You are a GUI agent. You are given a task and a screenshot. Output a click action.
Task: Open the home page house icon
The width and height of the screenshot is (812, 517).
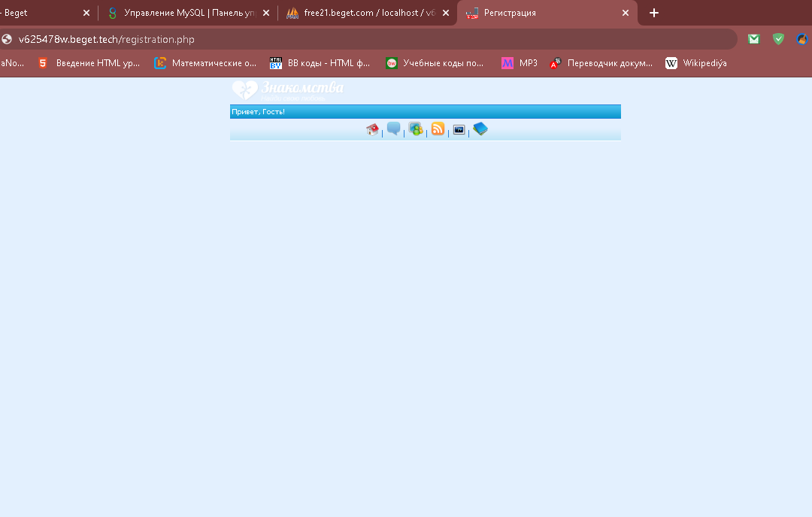[x=372, y=129]
